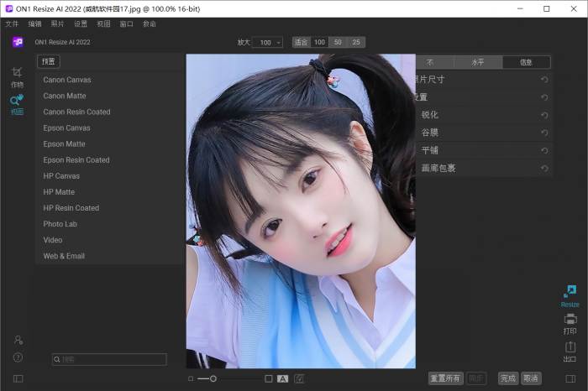This screenshot has width=588, height=391.
Task: Expand the 谷膜 section
Action: click(x=430, y=133)
